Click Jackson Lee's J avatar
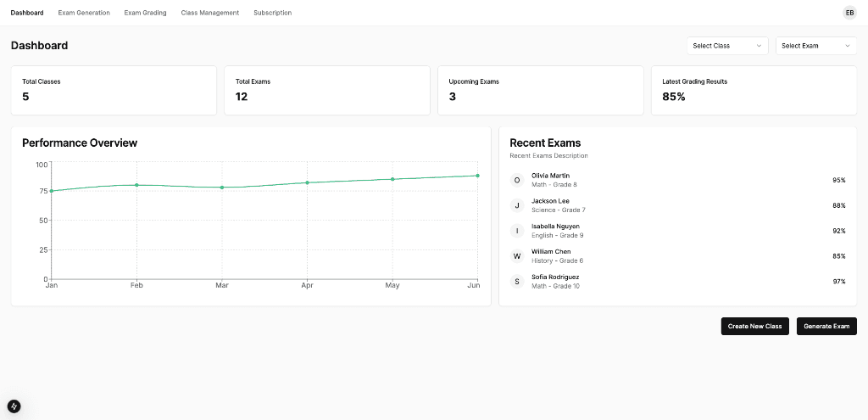 coord(517,205)
